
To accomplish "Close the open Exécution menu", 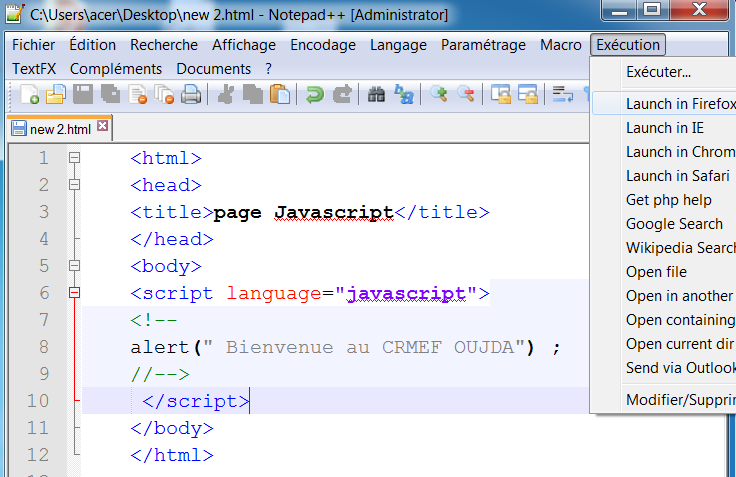I will (x=628, y=45).
